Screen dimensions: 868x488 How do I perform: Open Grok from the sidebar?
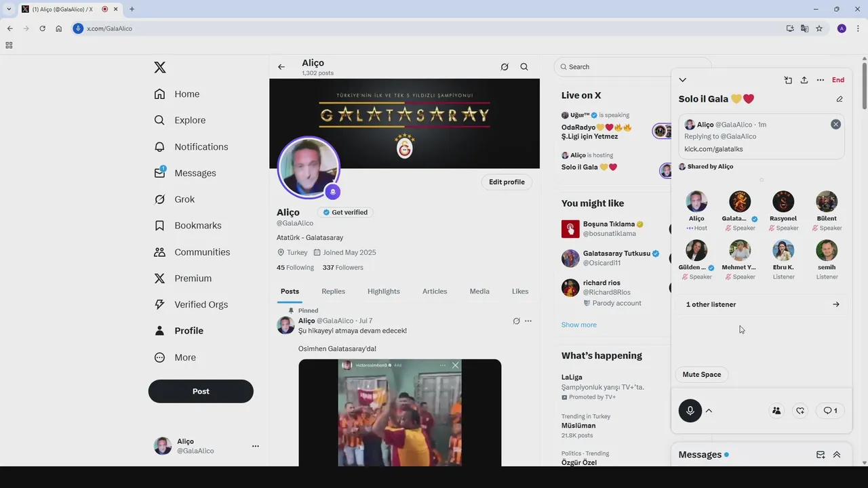pyautogui.click(x=175, y=199)
